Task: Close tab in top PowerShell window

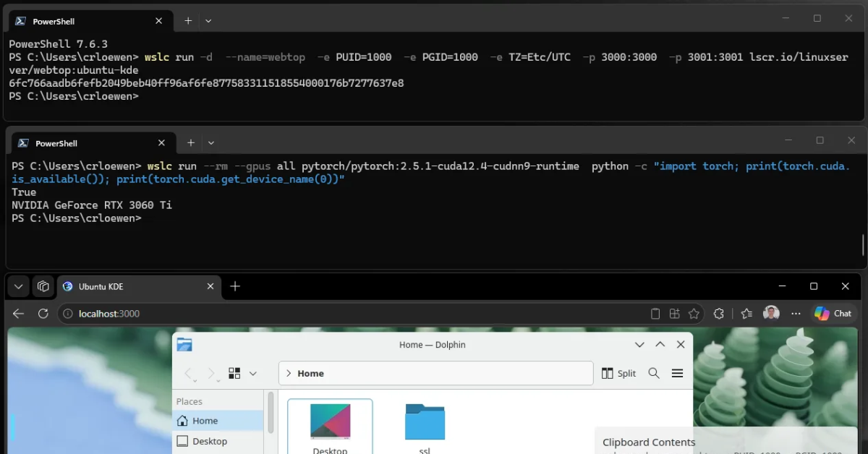Action: [x=159, y=21]
